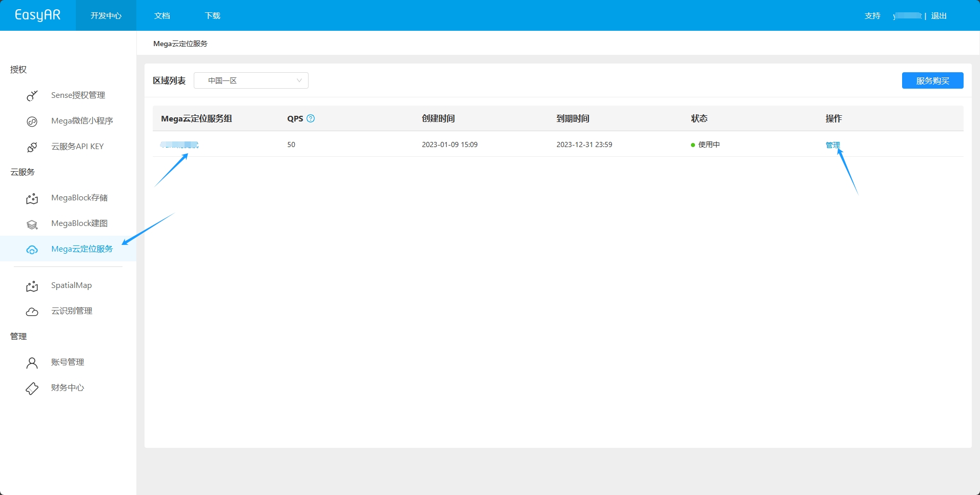Click the chevron in 中国一区 dropdown
The height and width of the screenshot is (495, 980).
coord(299,80)
